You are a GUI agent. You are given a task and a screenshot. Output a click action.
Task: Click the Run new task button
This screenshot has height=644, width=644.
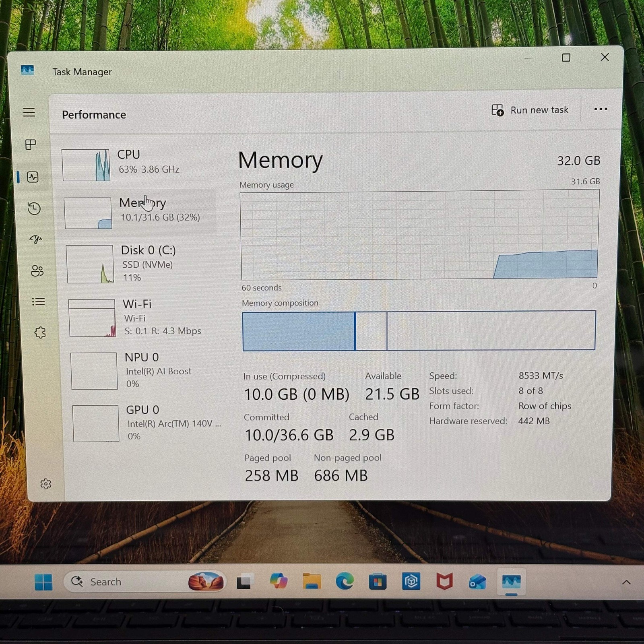point(530,110)
